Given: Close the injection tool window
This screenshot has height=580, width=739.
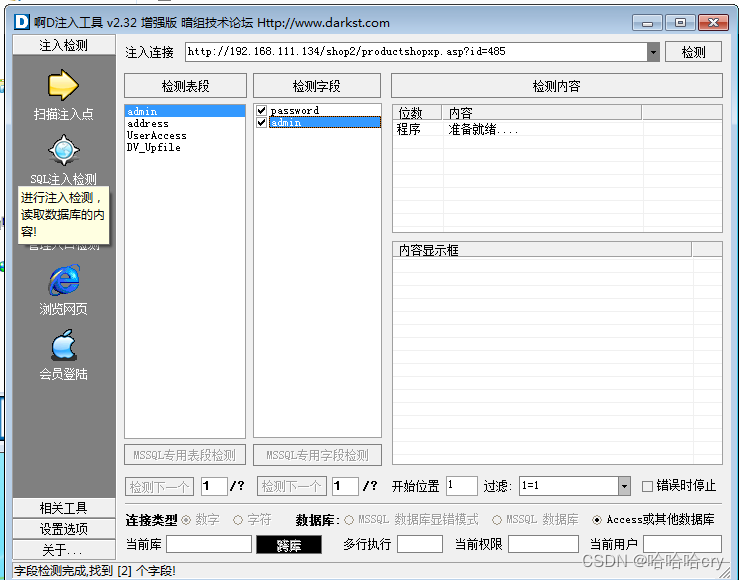Looking at the screenshot, I should click(714, 23).
